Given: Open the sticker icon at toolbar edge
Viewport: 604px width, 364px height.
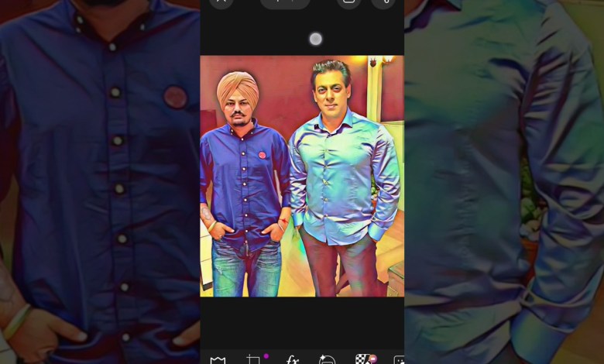Looking at the screenshot, I should pos(398,360).
